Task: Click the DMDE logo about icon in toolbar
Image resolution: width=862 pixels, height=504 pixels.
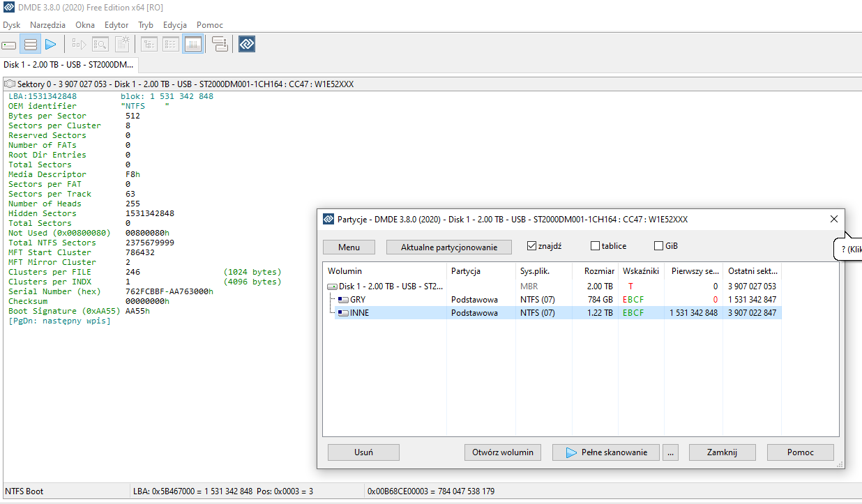Action: coord(247,45)
